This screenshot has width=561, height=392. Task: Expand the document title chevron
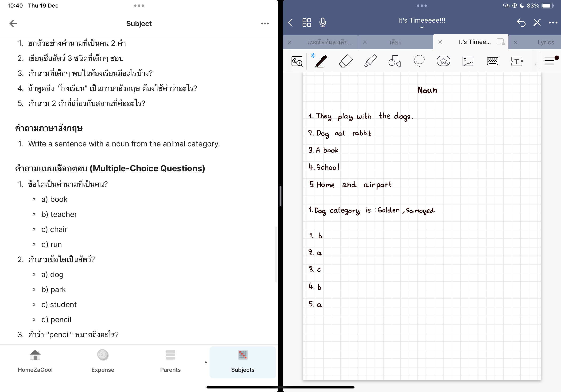(x=421, y=27)
